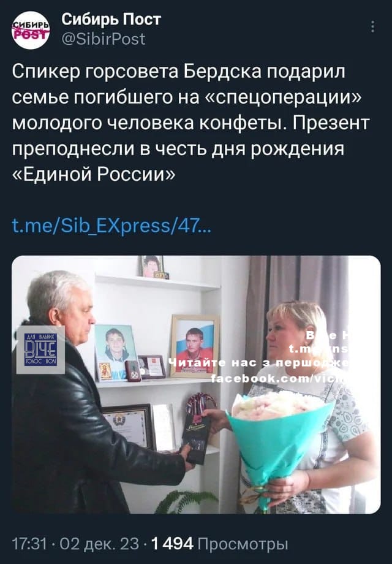Click the tweet text about Бердск speaker
The height and width of the screenshot is (564, 392).
(x=190, y=123)
